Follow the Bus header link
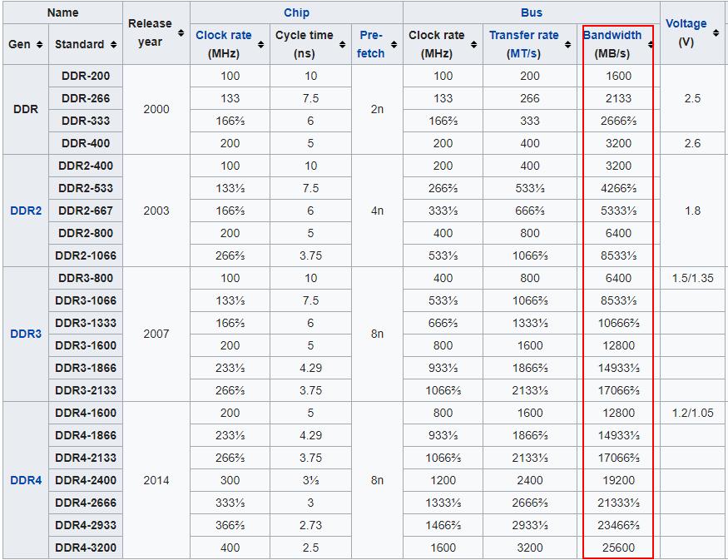728x560 pixels. (x=531, y=12)
